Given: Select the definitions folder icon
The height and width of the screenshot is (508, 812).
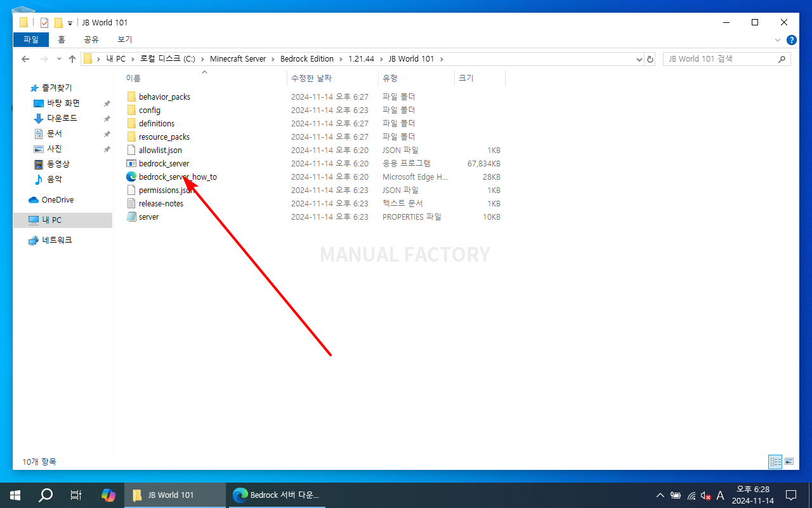Looking at the screenshot, I should [131, 123].
